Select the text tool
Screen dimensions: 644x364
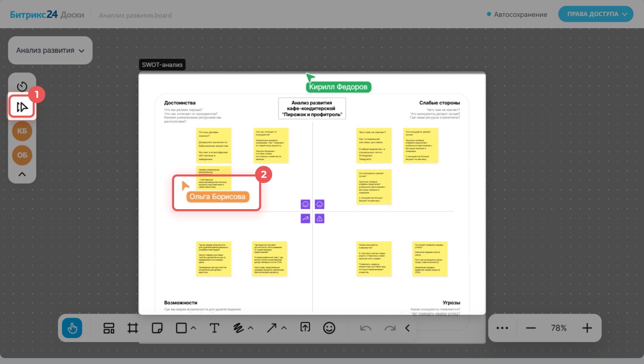click(214, 328)
